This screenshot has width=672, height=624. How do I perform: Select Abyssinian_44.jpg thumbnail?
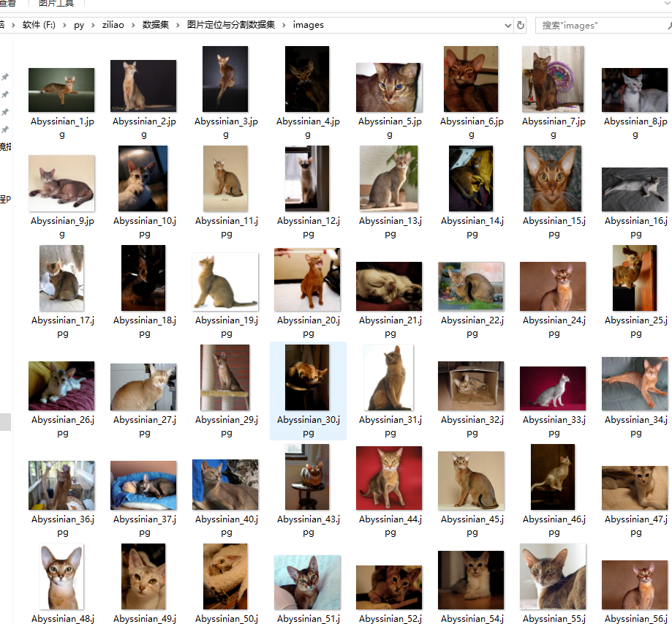[389, 478]
